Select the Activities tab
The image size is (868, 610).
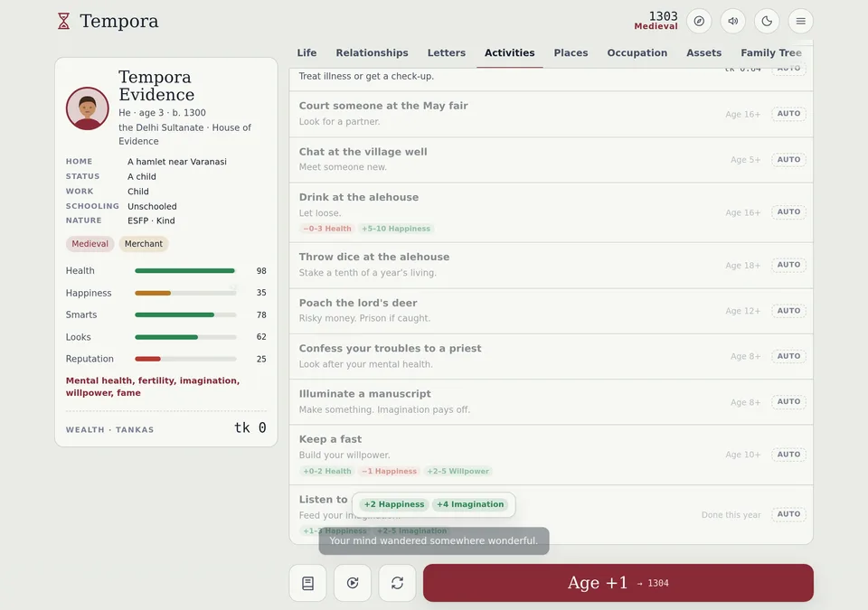pyautogui.click(x=510, y=53)
